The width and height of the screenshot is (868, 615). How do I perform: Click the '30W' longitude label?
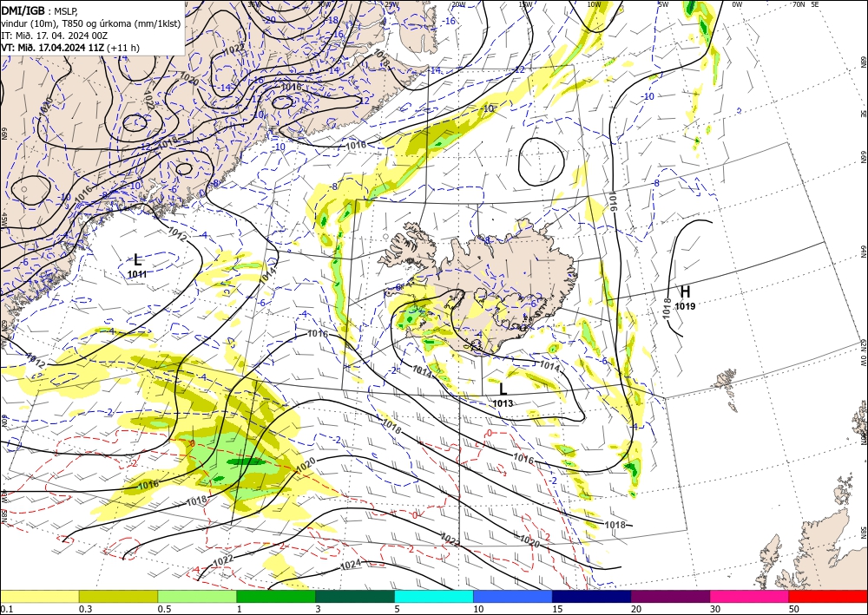pyautogui.click(x=324, y=3)
